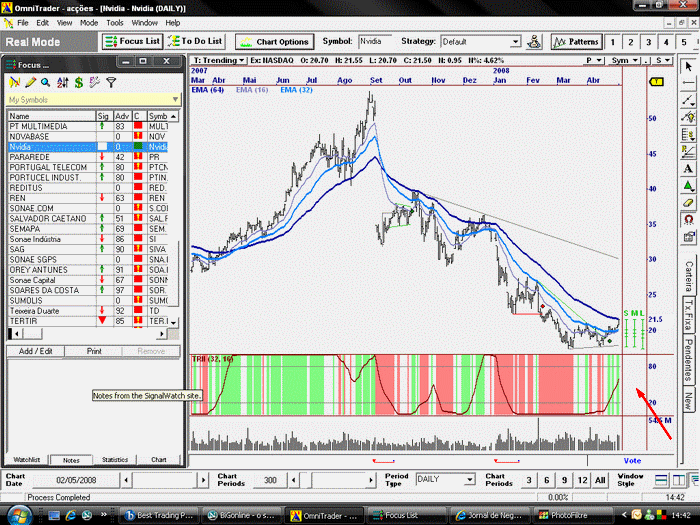Open the funnel filter icon
Viewport: 700px width, 525px height.
click(111, 82)
